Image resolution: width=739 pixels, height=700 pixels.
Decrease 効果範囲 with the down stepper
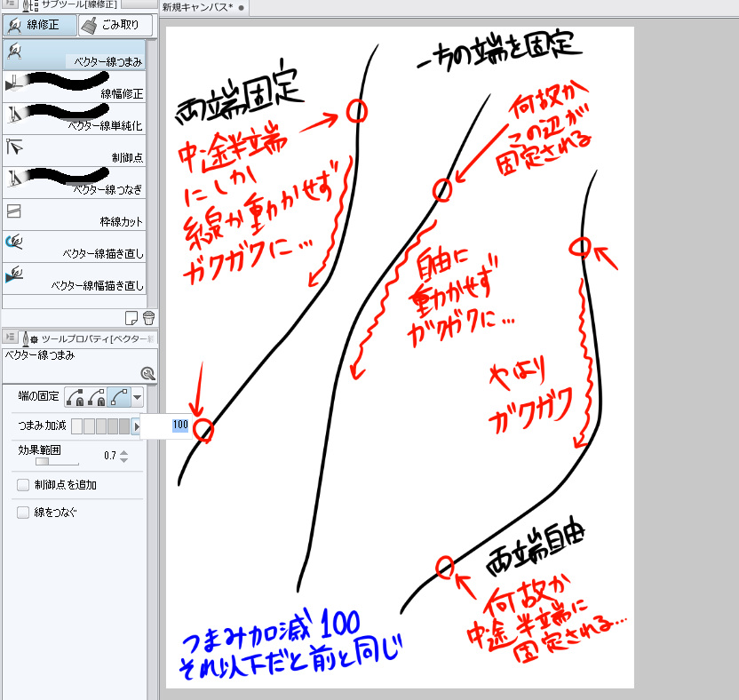tap(124, 460)
